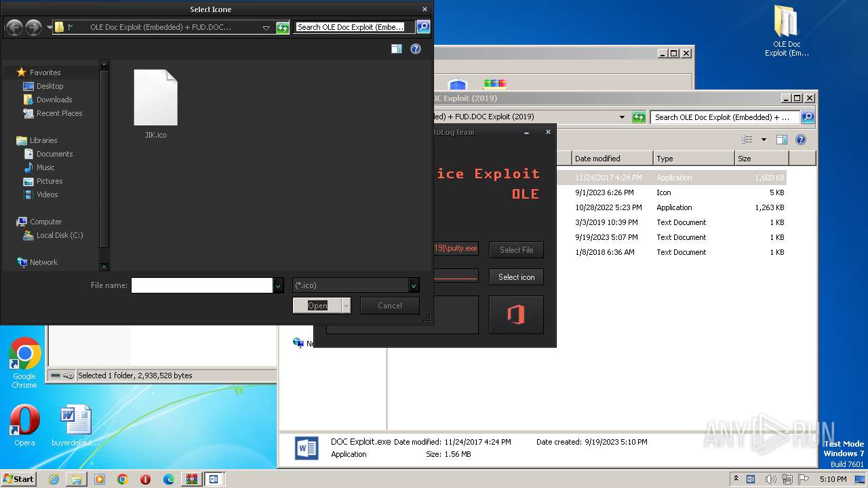The height and width of the screenshot is (488, 868).
Task: Click the File name input field
Action: point(202,285)
